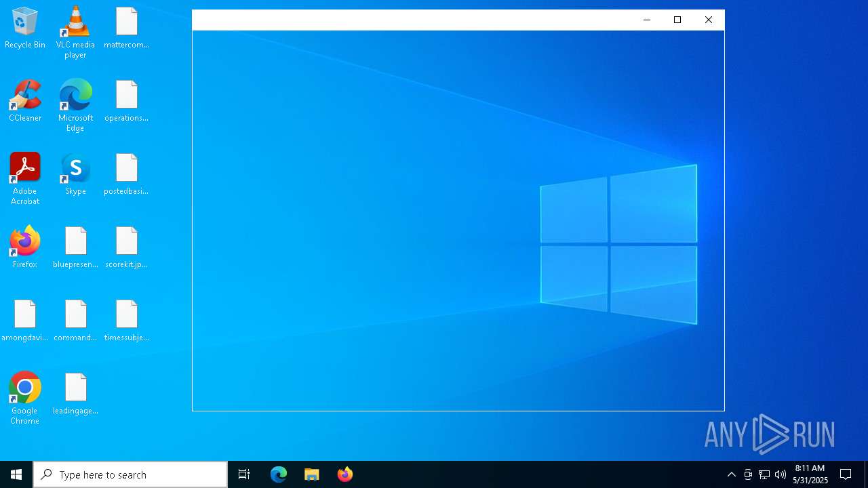Select the bluepresen... file icon

(x=75, y=247)
